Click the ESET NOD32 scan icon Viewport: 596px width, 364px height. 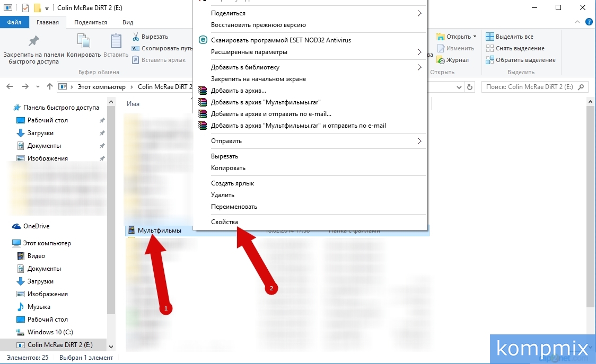click(x=204, y=40)
